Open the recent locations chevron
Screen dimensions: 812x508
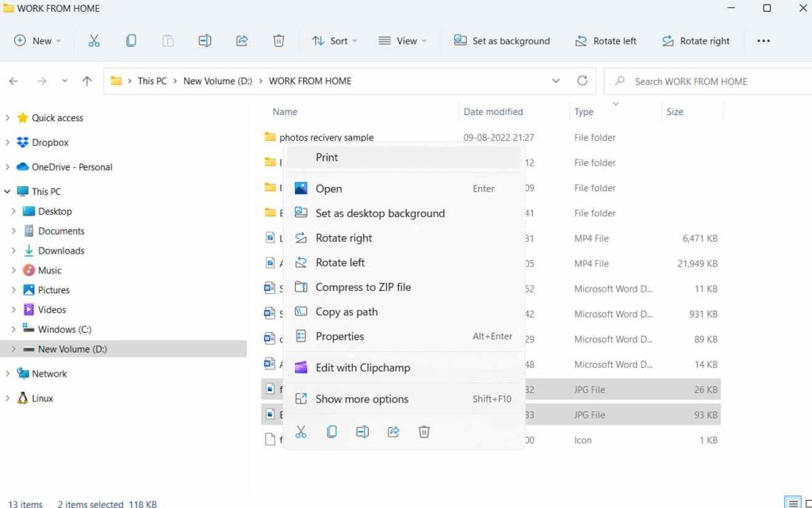pos(65,81)
